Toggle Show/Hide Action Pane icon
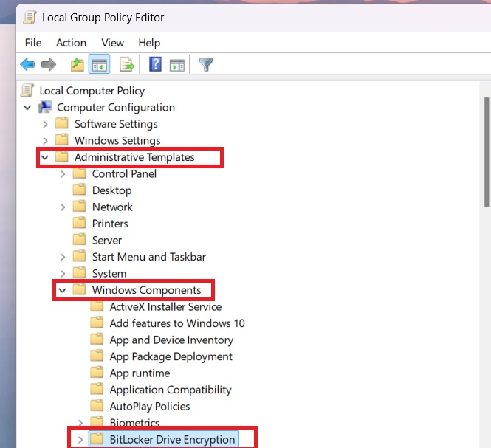The image size is (491, 448). pos(177,65)
